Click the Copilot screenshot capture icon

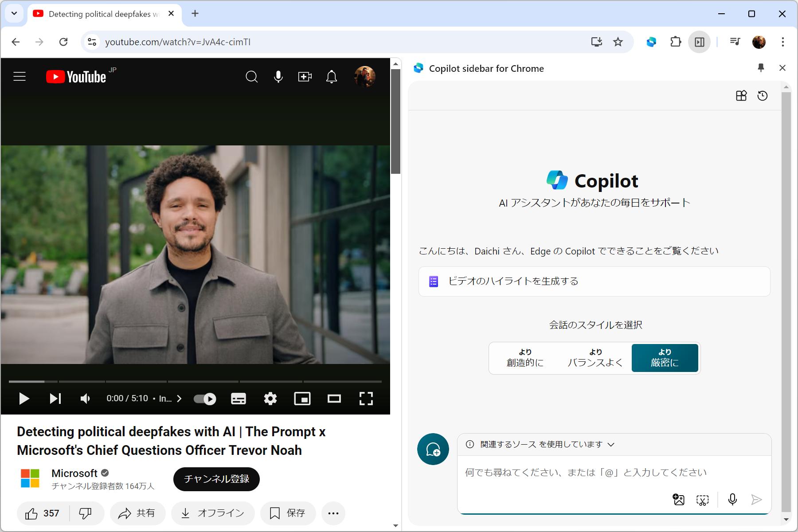click(703, 500)
